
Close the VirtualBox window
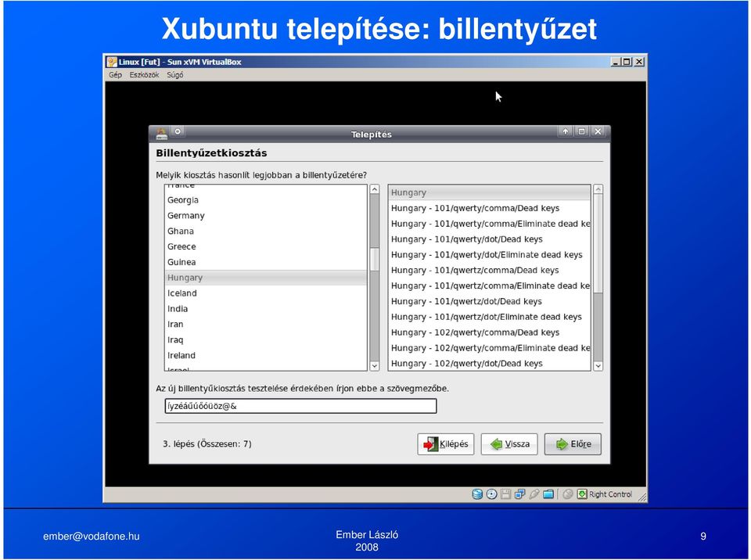coord(639,62)
